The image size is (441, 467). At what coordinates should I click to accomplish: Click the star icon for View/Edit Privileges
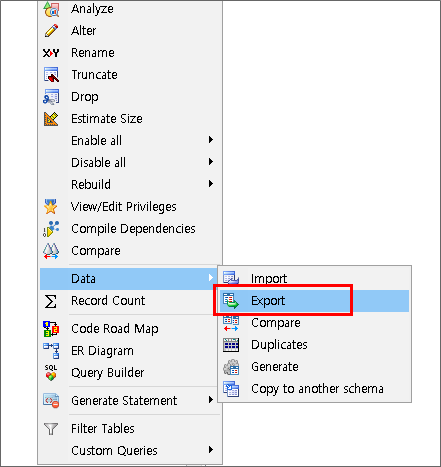[x=50, y=207]
